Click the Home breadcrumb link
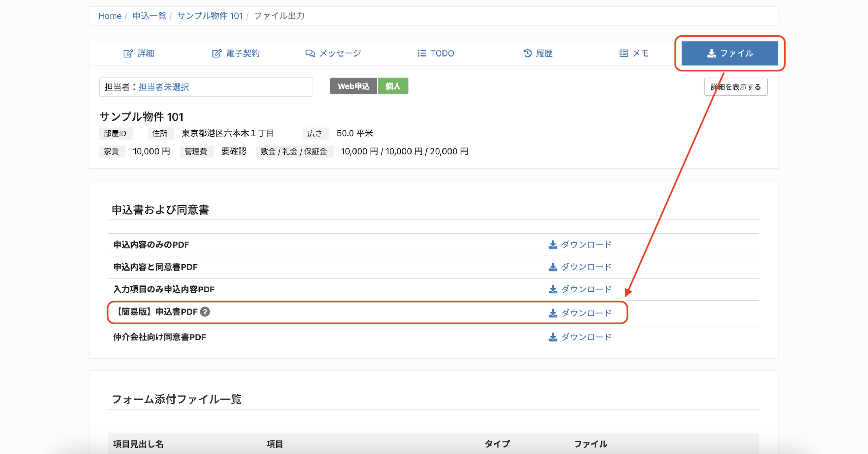Screen dimensions: 868x454 click(110, 16)
